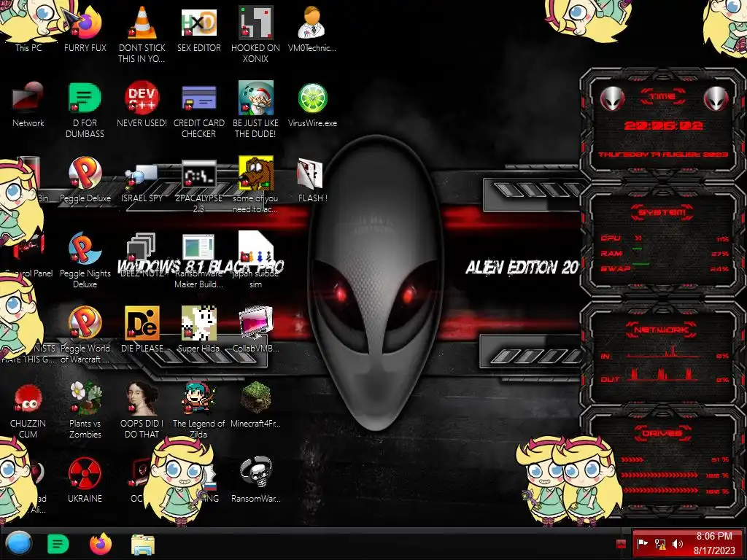Click the NETWORK gadget header
The width and height of the screenshot is (747, 560).
(x=661, y=330)
